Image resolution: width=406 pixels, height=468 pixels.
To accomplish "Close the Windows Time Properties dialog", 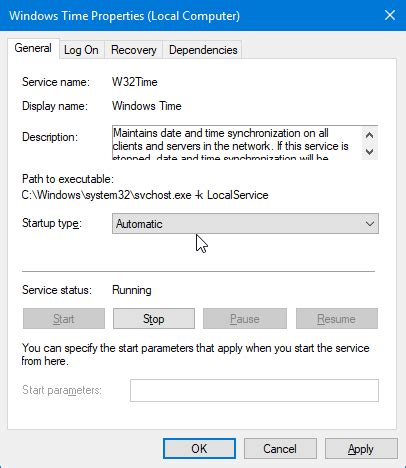I will (390, 15).
